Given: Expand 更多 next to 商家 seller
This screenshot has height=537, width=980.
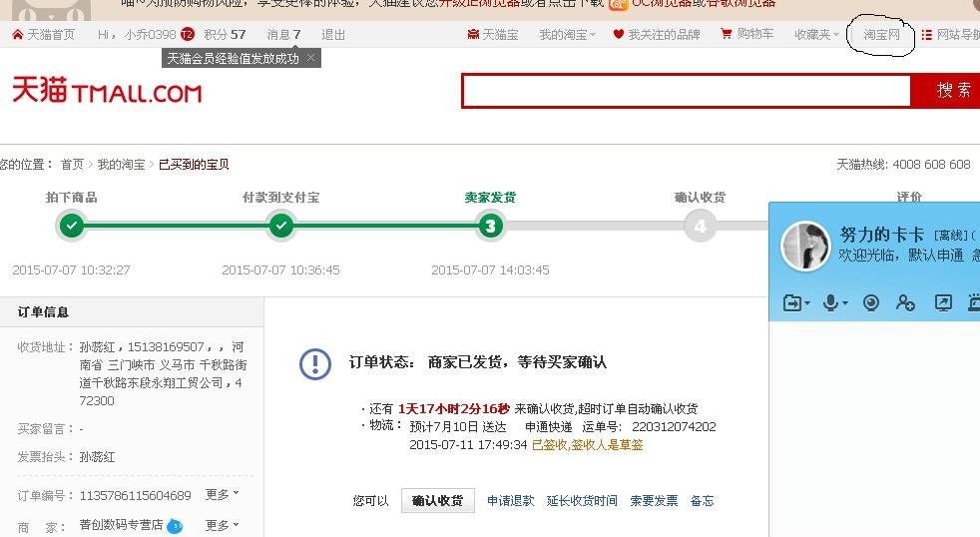Looking at the screenshot, I should pyautogui.click(x=222, y=525).
